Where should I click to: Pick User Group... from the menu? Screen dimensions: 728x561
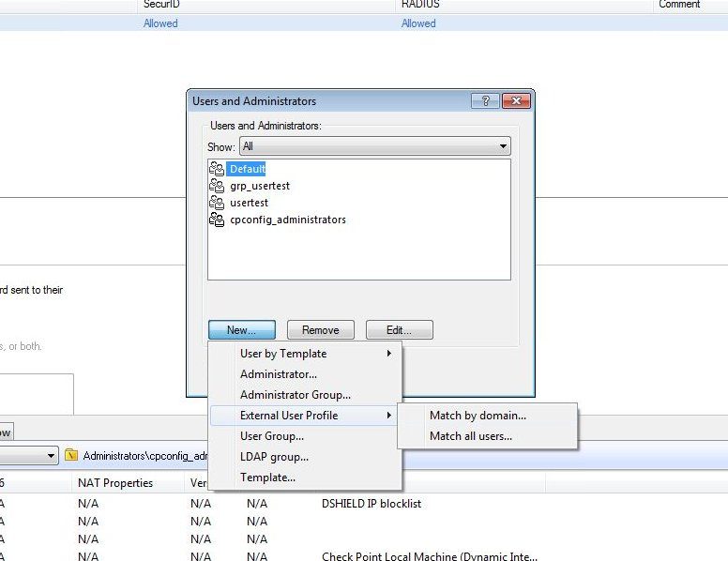tap(272, 436)
